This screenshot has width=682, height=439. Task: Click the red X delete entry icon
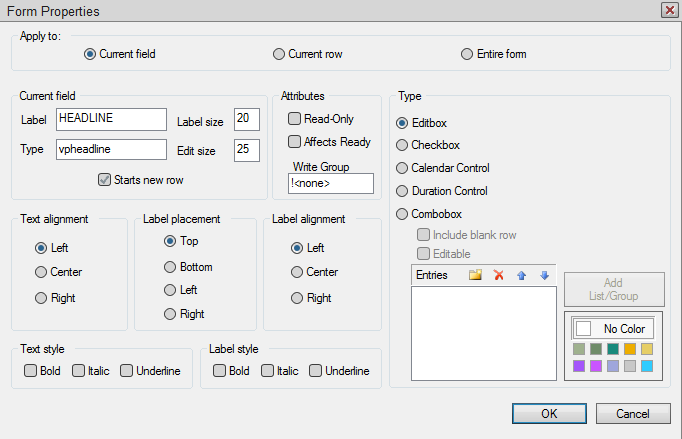point(498,275)
